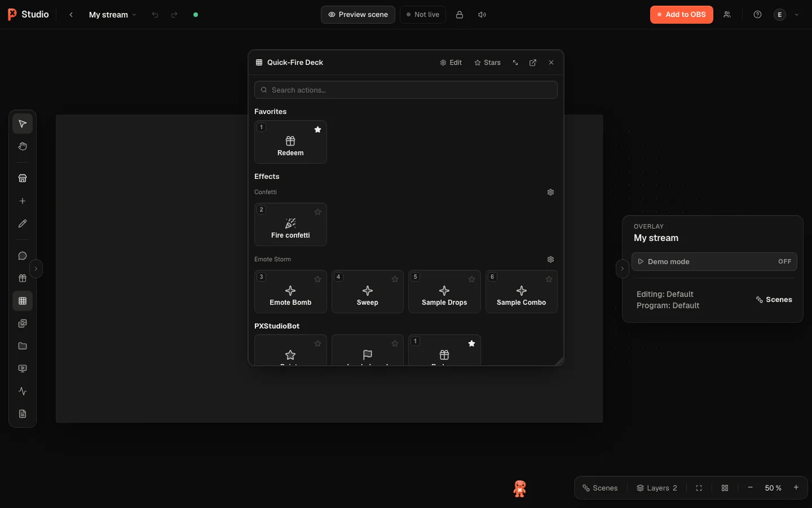This screenshot has height=508, width=812.
Task: Click the grid deck icon in left toolbar
Action: [x=23, y=301]
